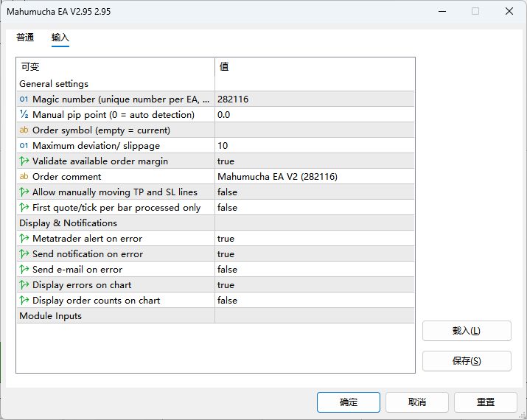Click the boolean icon beside Allow manually moving TP
This screenshot has width=527, height=420.
24,192
